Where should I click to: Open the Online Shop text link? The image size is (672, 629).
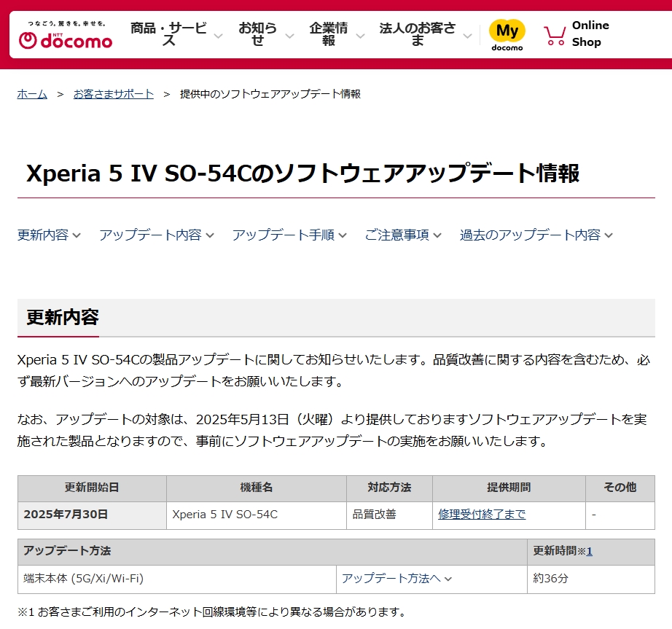coord(590,34)
